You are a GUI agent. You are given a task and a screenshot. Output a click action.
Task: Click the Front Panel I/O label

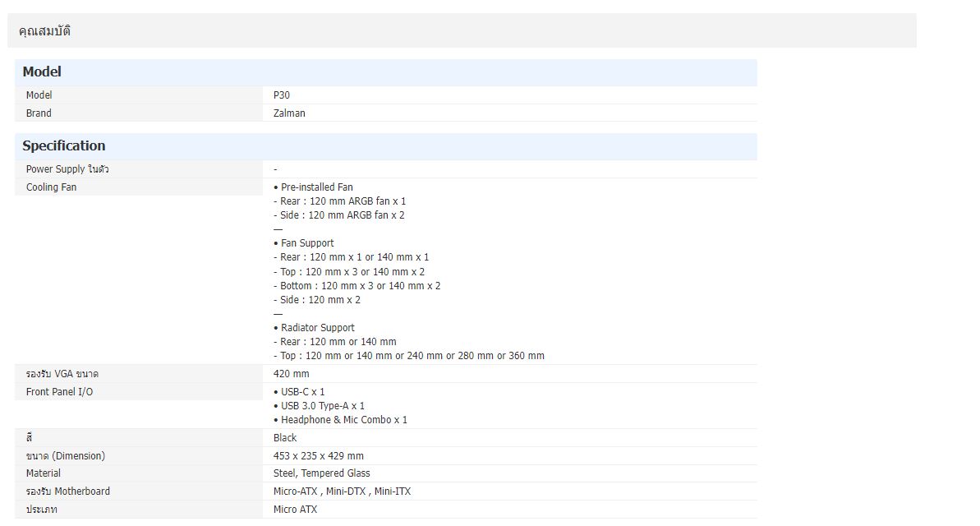click(x=59, y=392)
